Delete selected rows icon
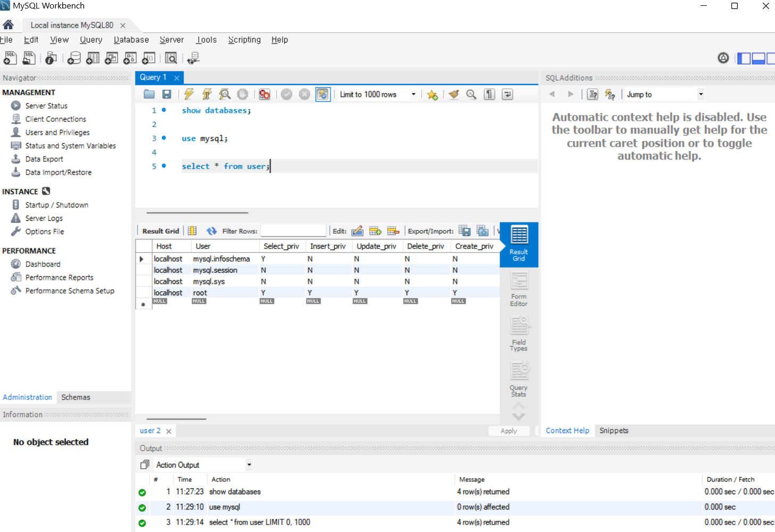The height and width of the screenshot is (532, 775). tap(393, 231)
